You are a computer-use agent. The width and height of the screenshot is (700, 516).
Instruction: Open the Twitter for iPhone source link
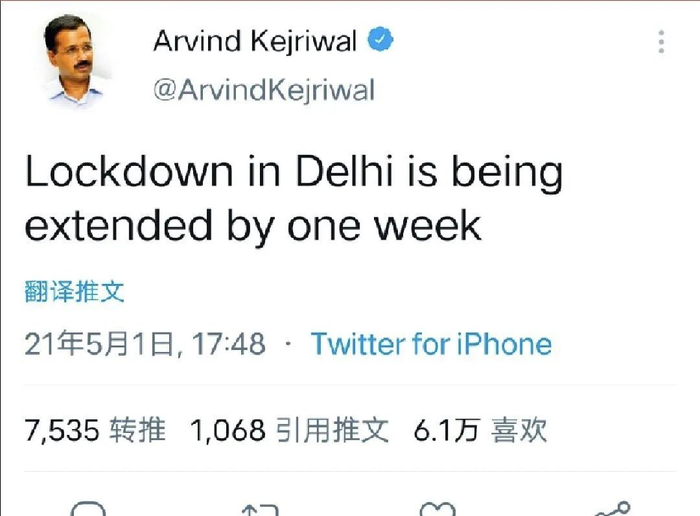point(431,345)
